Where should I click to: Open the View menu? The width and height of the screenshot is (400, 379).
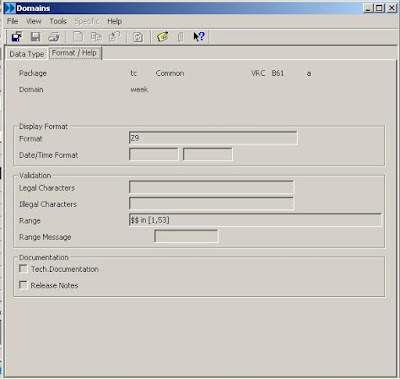(x=34, y=21)
